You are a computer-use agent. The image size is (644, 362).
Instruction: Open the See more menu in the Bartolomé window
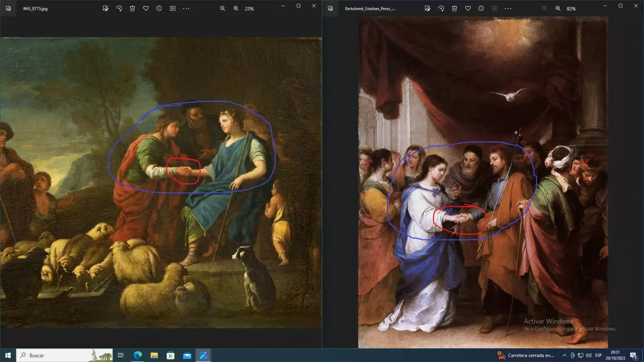pyautogui.click(x=508, y=9)
